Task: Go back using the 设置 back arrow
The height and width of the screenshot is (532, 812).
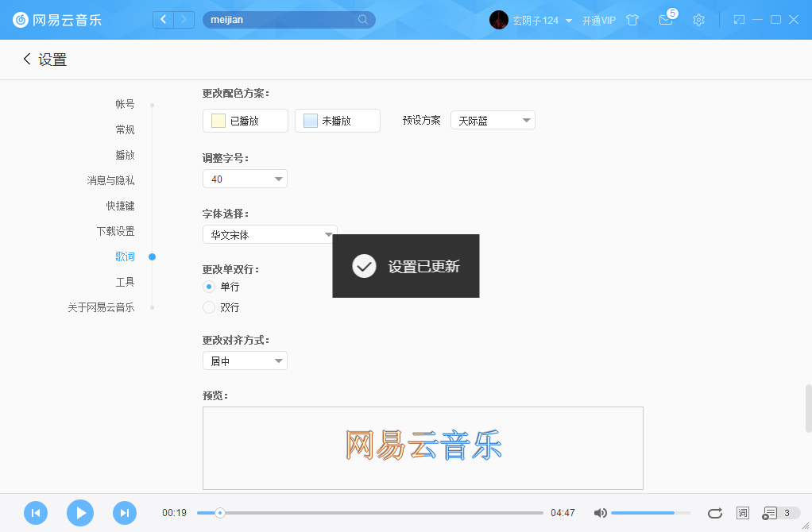Action: pos(25,59)
